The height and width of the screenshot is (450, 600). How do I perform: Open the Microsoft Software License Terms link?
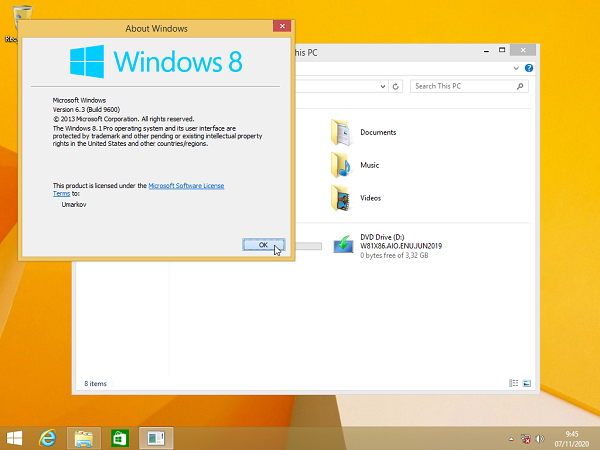coord(186,186)
